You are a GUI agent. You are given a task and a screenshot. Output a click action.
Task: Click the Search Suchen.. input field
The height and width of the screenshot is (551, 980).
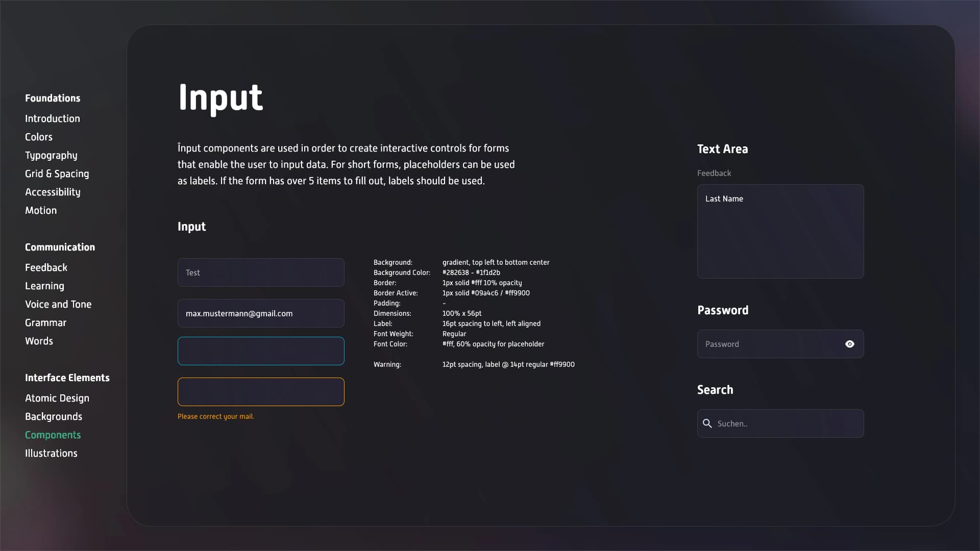click(x=780, y=423)
